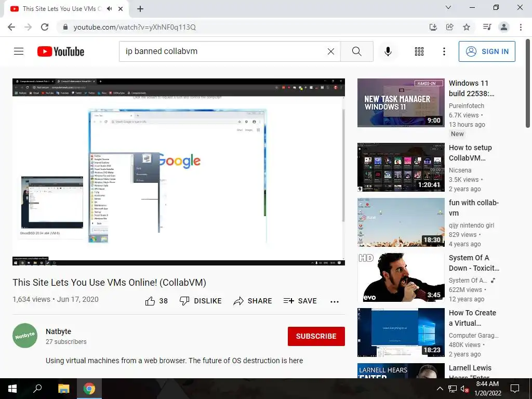Open the Windows Start menu
This screenshot has height=399, width=532.
pos(12,389)
